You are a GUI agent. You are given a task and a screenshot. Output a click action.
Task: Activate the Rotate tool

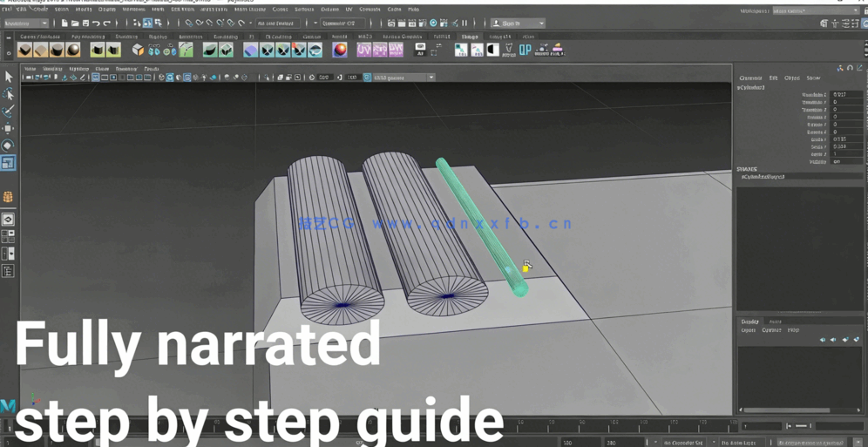point(8,146)
